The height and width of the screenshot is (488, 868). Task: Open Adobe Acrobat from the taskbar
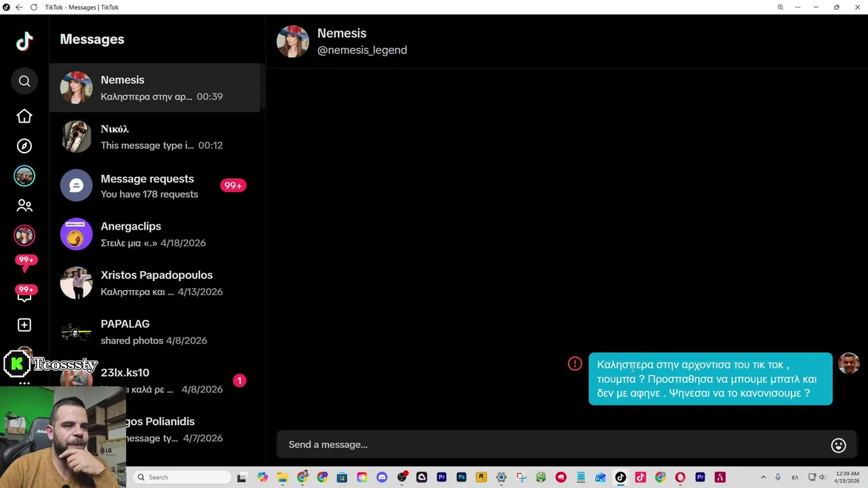pyautogui.click(x=720, y=477)
